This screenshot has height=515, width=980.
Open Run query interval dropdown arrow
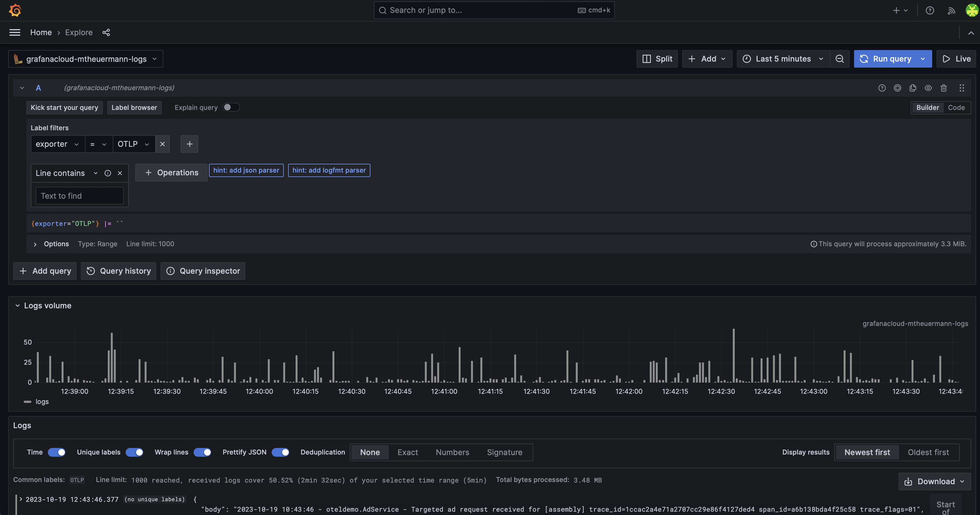point(923,59)
